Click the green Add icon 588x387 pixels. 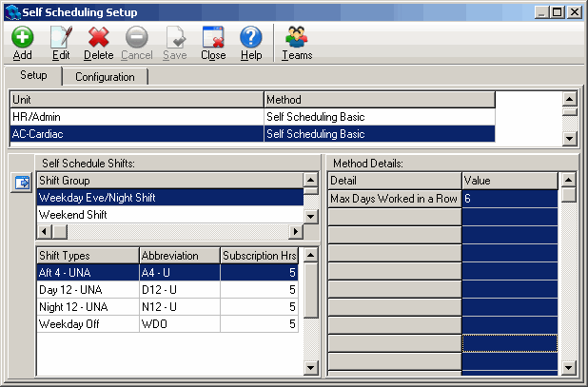click(22, 38)
